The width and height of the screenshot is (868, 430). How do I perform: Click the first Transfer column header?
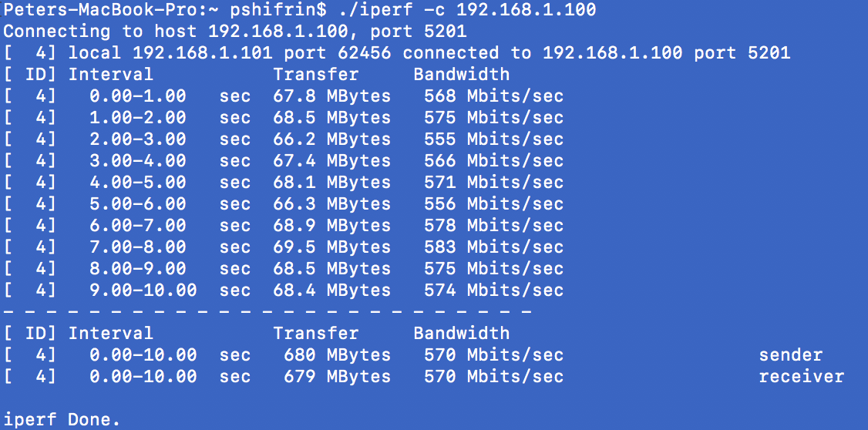tap(315, 74)
